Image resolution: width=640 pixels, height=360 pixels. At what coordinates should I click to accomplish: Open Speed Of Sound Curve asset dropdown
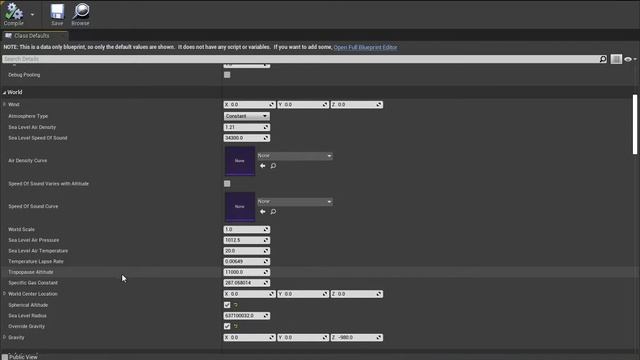[295, 202]
